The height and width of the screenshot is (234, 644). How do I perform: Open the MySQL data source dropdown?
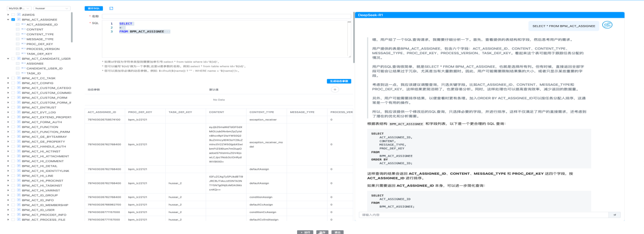click(19, 8)
